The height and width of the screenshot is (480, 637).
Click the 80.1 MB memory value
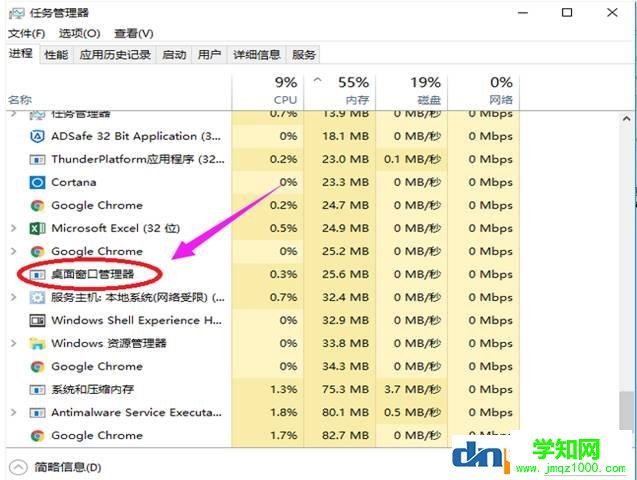(346, 413)
